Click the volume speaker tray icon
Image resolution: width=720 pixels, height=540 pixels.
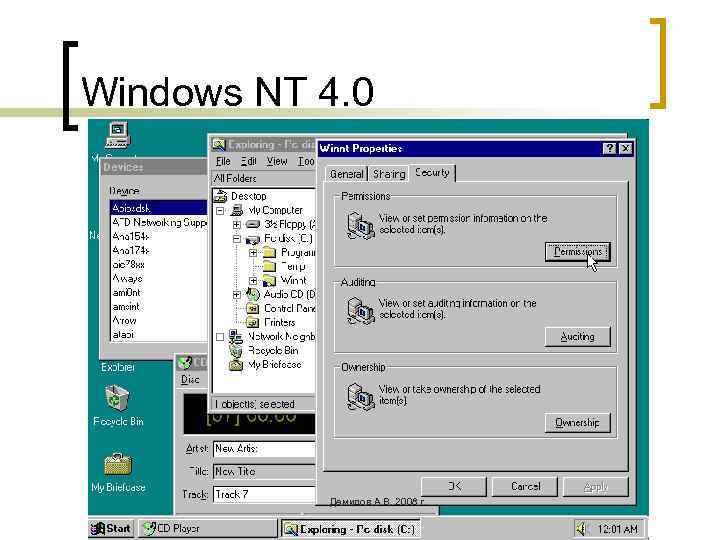point(582,529)
